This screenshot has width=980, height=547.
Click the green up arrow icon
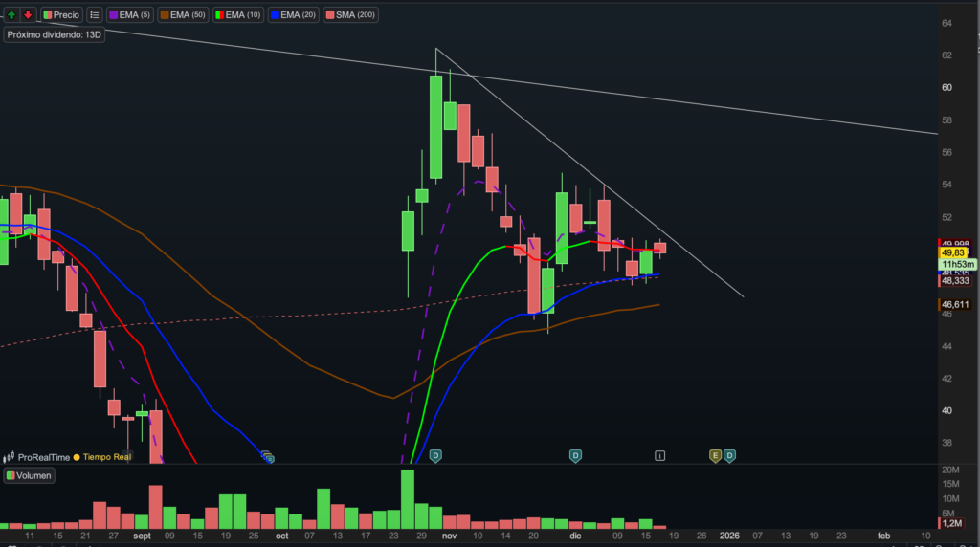pos(11,15)
